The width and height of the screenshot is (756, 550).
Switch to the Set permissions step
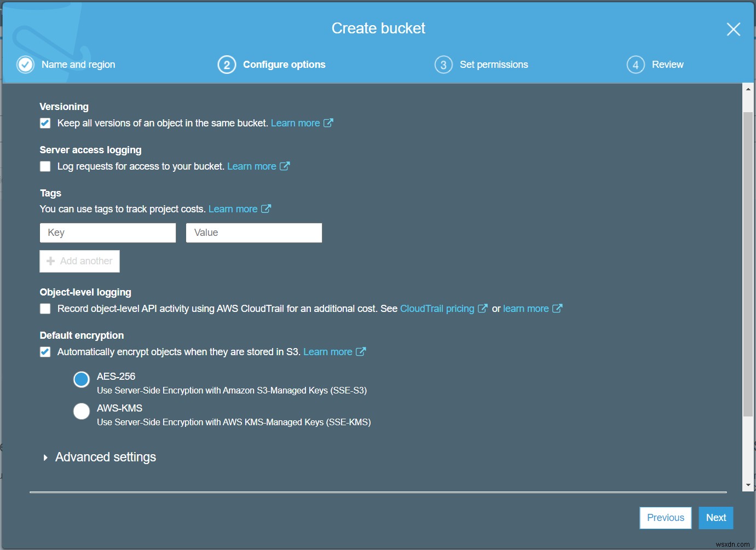coord(494,64)
